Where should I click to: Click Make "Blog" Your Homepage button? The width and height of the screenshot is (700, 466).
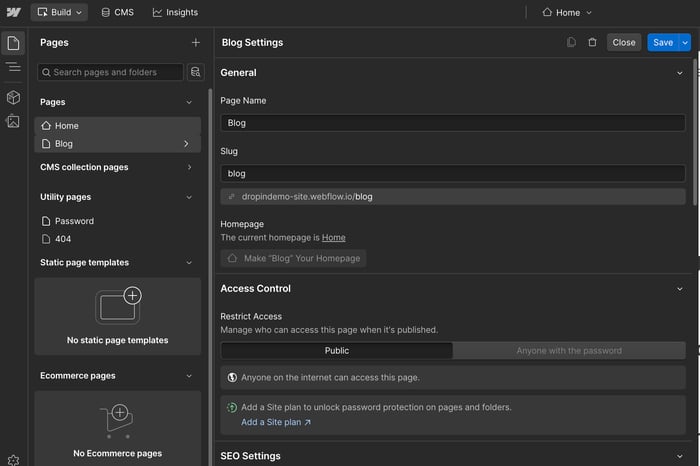click(293, 258)
